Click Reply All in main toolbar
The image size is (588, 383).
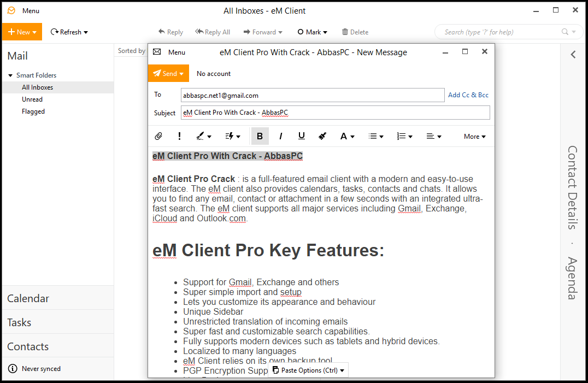(213, 32)
